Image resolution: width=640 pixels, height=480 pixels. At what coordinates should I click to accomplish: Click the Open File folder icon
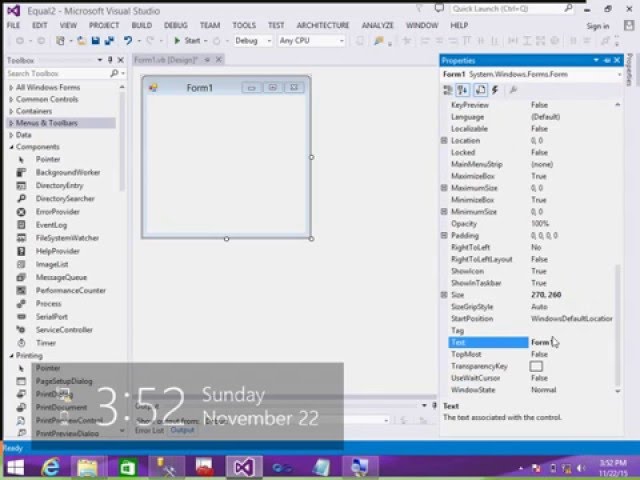(82, 40)
